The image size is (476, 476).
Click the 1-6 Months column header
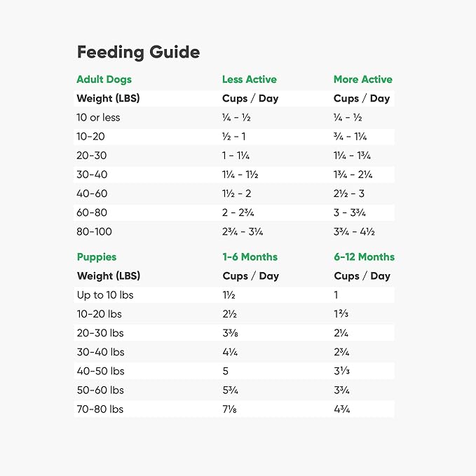(x=250, y=257)
